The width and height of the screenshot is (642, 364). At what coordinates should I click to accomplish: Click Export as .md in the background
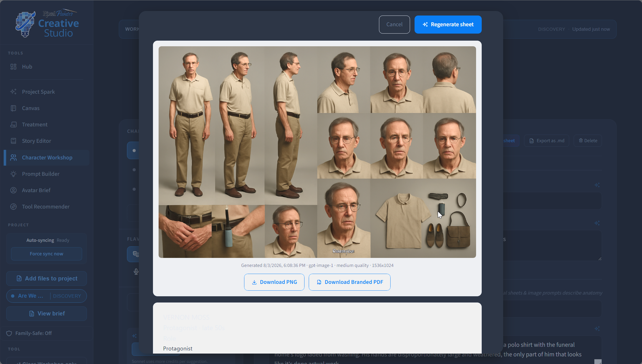[x=547, y=141]
